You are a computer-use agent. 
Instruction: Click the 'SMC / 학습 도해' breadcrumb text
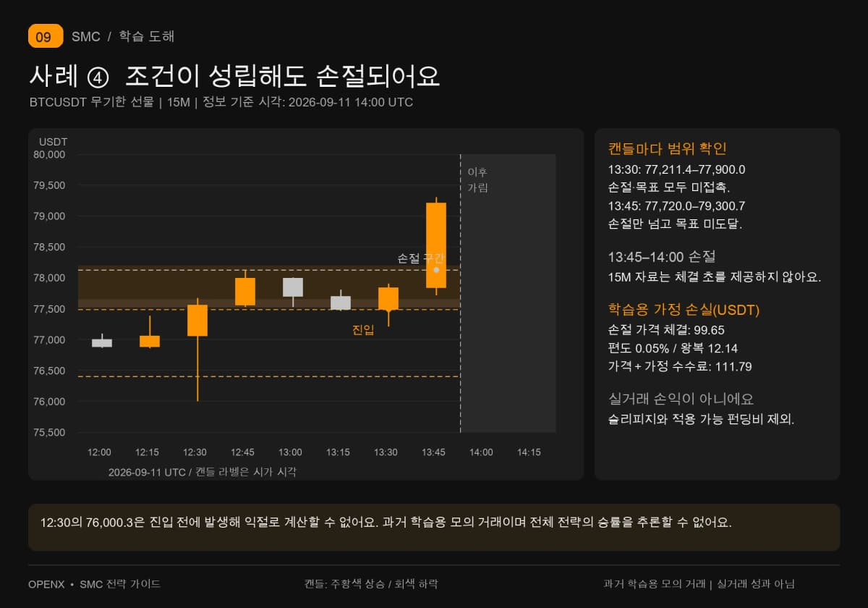(123, 36)
